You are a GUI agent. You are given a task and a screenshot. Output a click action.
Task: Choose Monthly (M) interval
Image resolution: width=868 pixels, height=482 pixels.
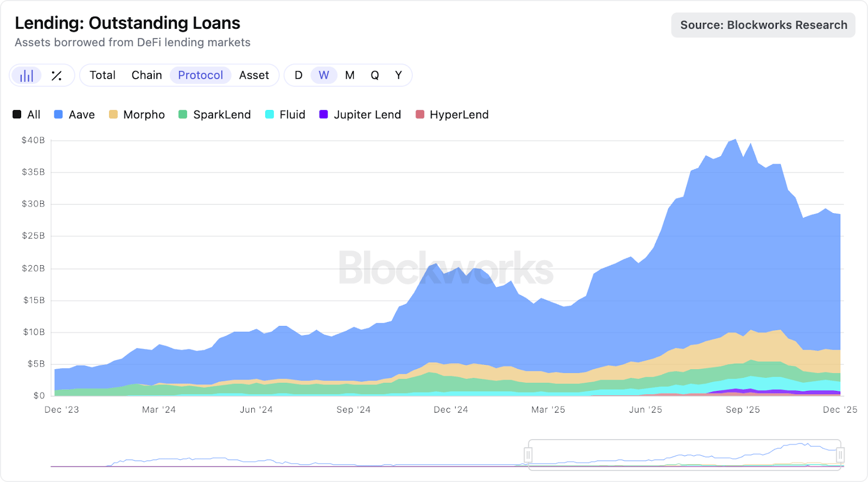[350, 75]
